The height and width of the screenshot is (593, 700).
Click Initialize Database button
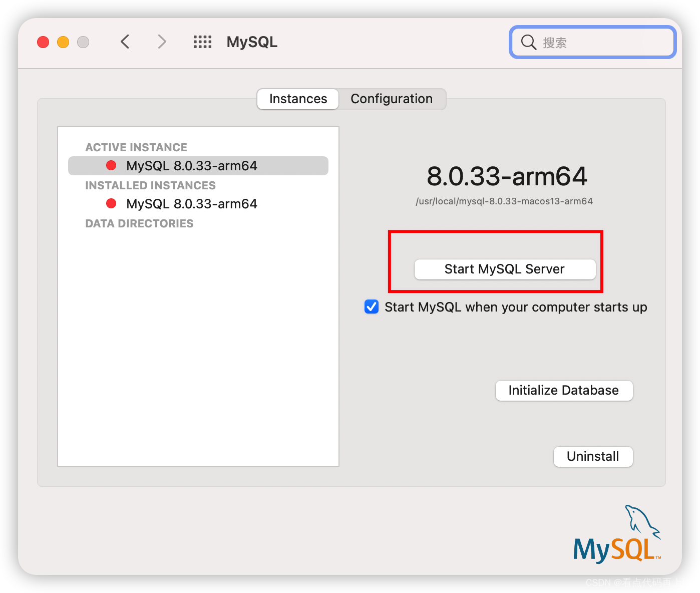point(564,390)
